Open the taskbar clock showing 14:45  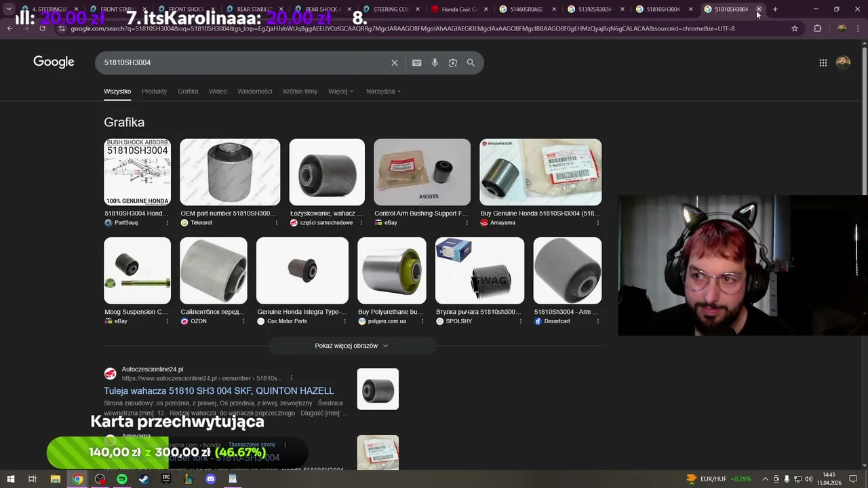829,479
